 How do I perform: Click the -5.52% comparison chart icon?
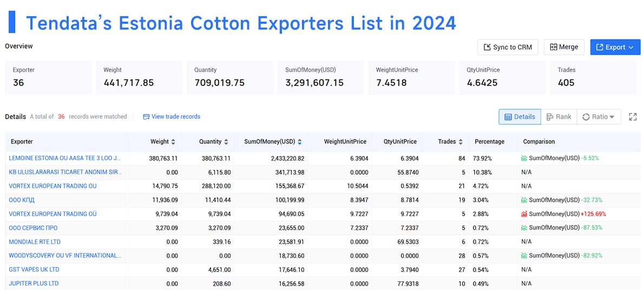click(524, 158)
